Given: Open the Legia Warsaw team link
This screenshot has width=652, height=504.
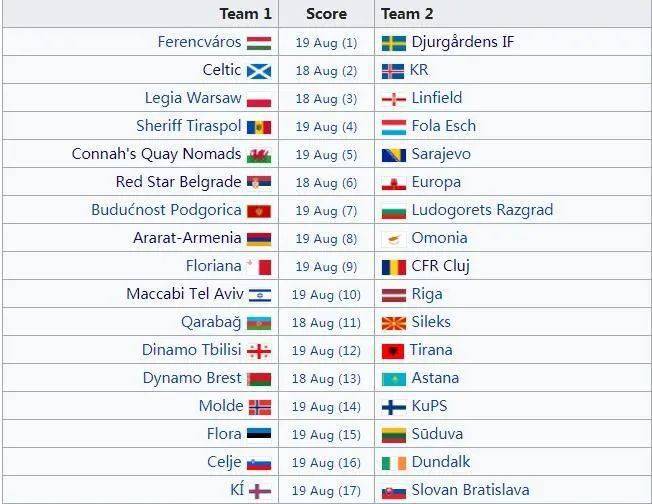Looking at the screenshot, I should (x=193, y=98).
